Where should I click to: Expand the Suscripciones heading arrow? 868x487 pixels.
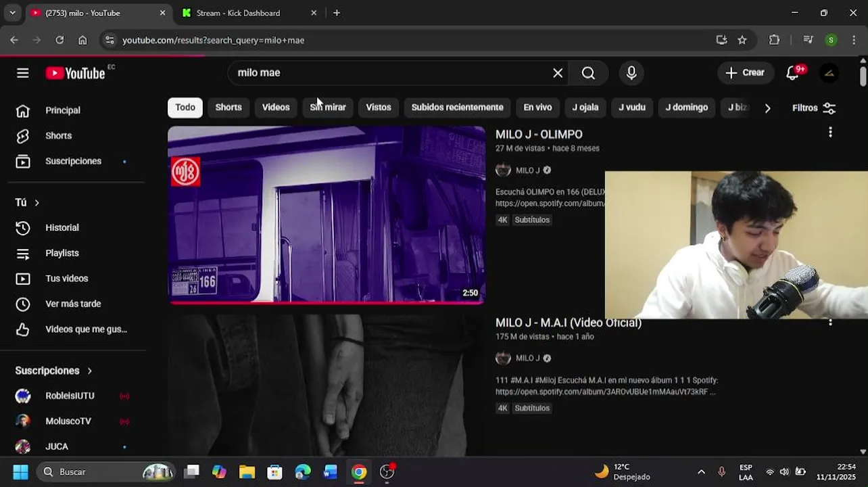point(89,371)
